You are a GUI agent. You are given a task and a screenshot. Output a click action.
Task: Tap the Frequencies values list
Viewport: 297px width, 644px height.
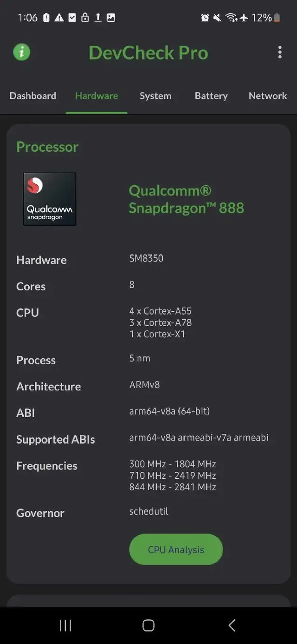point(173,475)
